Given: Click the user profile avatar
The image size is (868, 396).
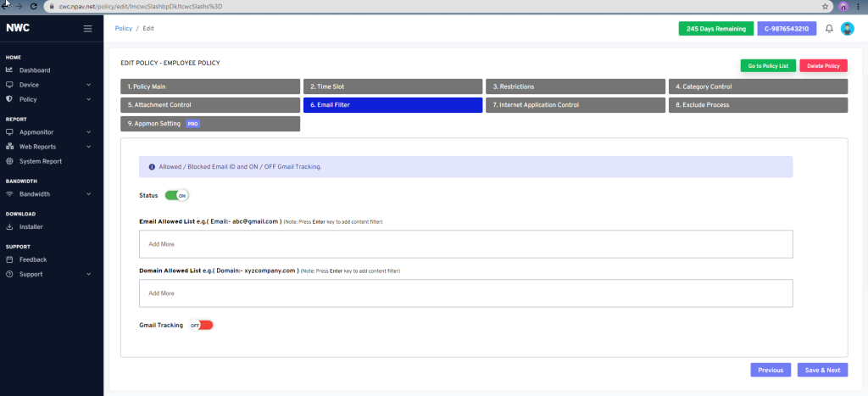Looking at the screenshot, I should click(x=847, y=29).
